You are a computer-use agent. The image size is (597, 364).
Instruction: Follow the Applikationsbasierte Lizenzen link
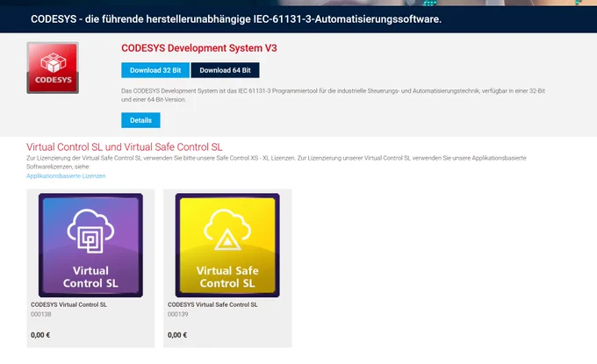click(66, 175)
